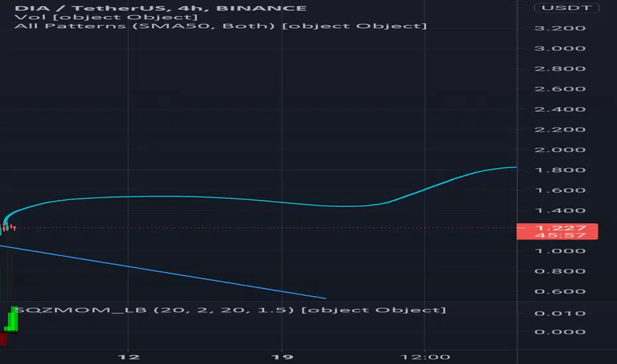The width and height of the screenshot is (617, 364).
Task: Click the 1.800 price axis label
Action: coord(560,170)
